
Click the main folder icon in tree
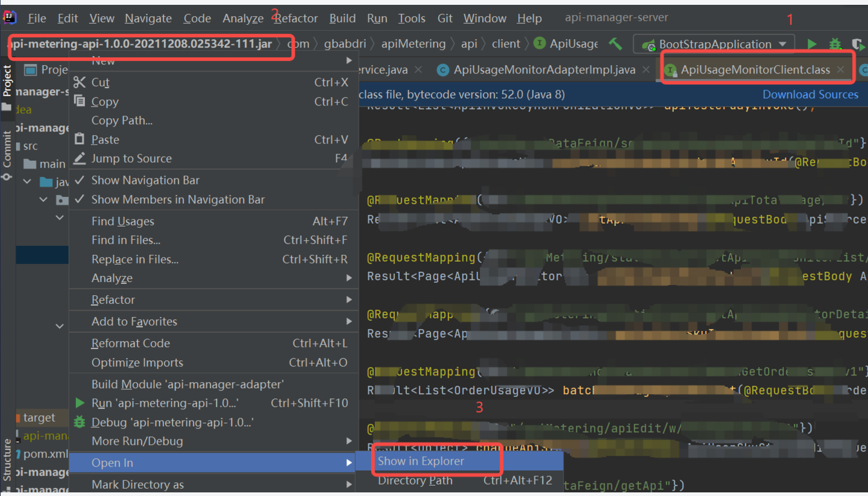click(30, 164)
